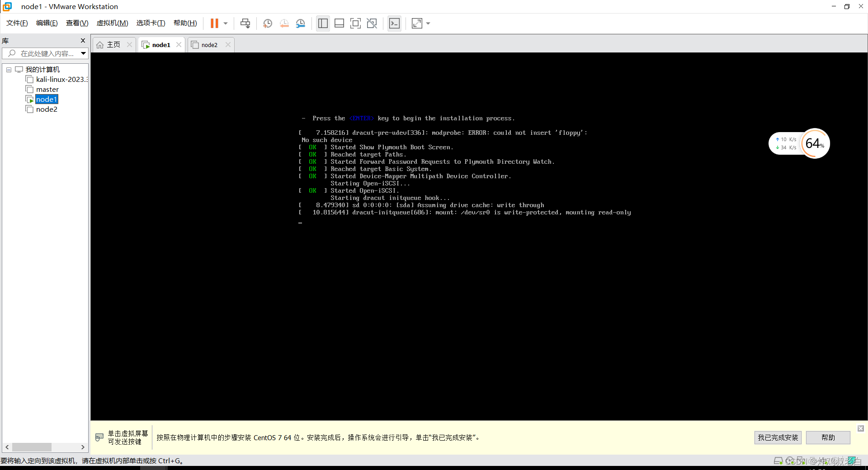Toggle the thumbnail bar icon
Screen dimensions: 868x470
click(x=339, y=23)
